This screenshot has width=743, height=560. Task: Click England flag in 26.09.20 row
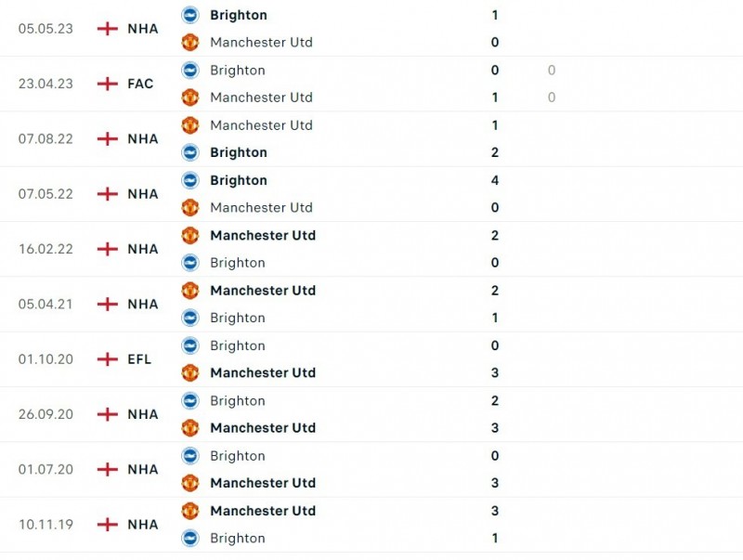pos(108,414)
